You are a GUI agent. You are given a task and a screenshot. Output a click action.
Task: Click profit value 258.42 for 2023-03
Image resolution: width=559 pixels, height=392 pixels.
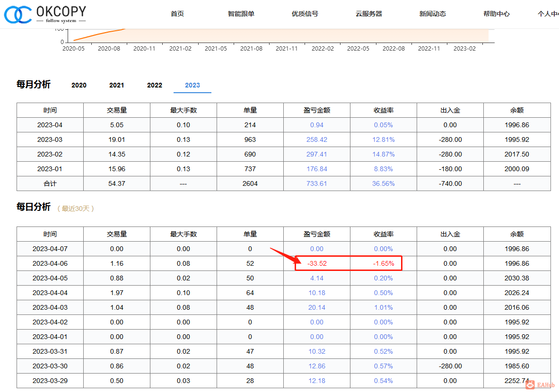tap(316, 139)
